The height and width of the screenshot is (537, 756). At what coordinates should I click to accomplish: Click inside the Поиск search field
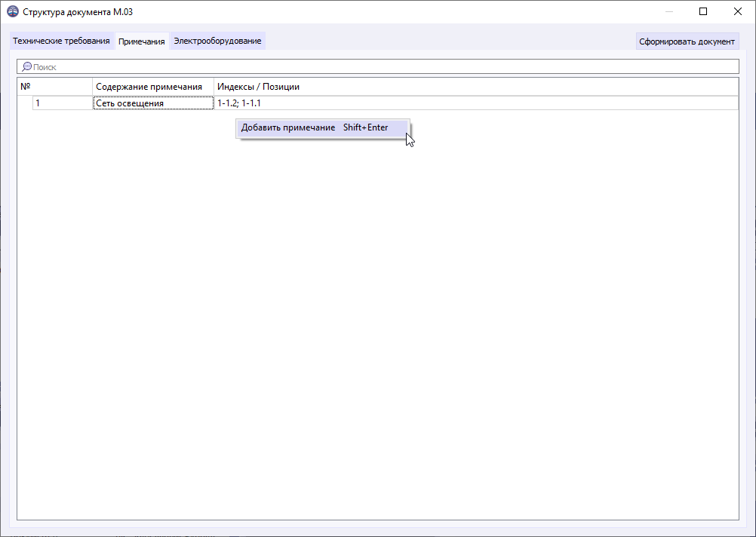[x=226, y=66]
